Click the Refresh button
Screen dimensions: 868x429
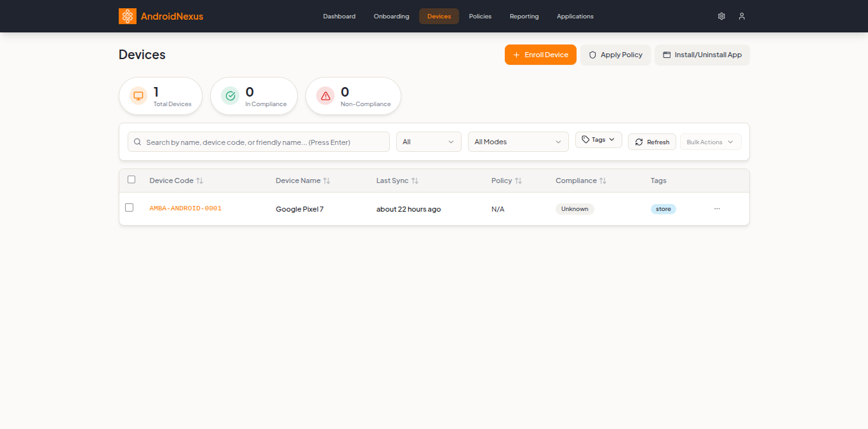[651, 142]
